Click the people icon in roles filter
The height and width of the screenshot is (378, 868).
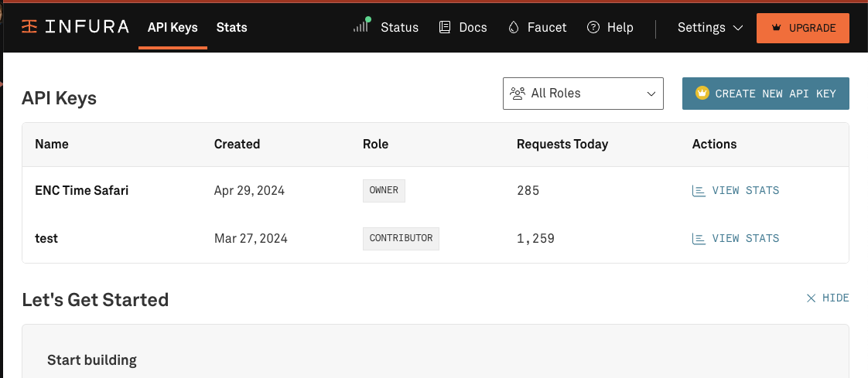(518, 94)
